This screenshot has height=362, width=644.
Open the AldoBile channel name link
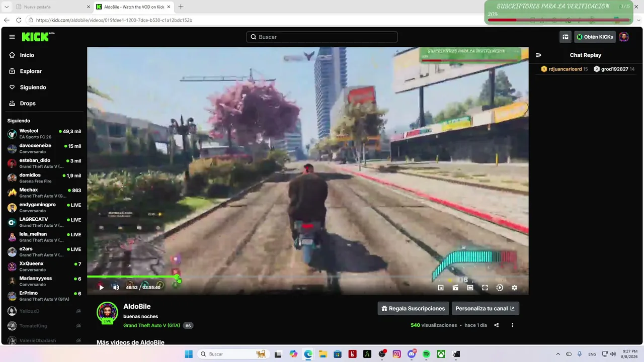pos(137,306)
